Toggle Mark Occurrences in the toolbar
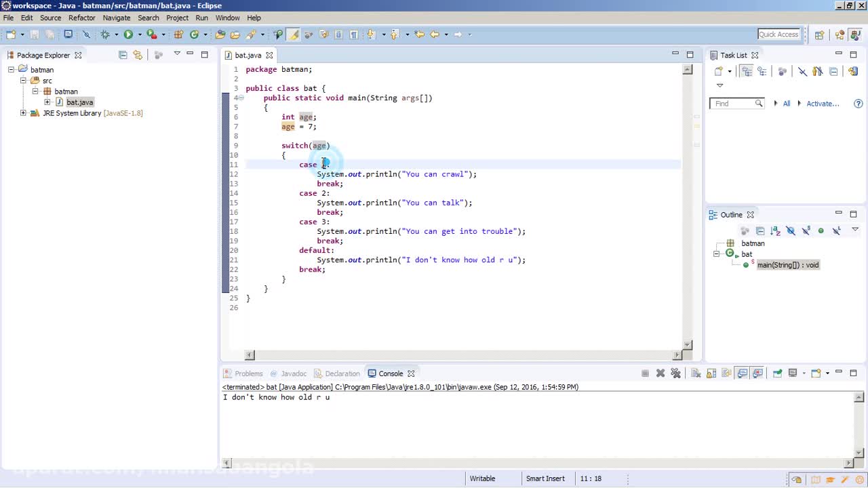The height and width of the screenshot is (488, 868). click(293, 35)
